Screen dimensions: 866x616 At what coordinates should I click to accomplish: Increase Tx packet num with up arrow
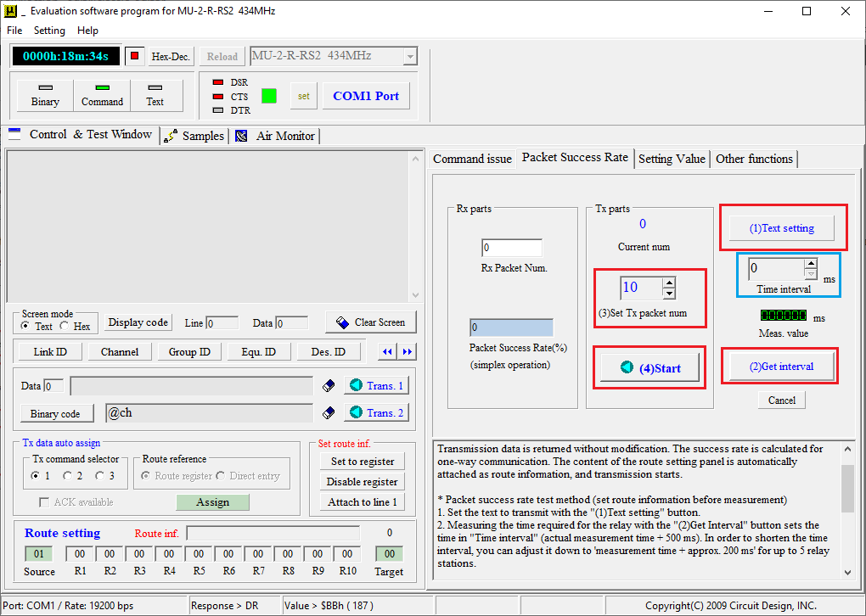pos(669,283)
